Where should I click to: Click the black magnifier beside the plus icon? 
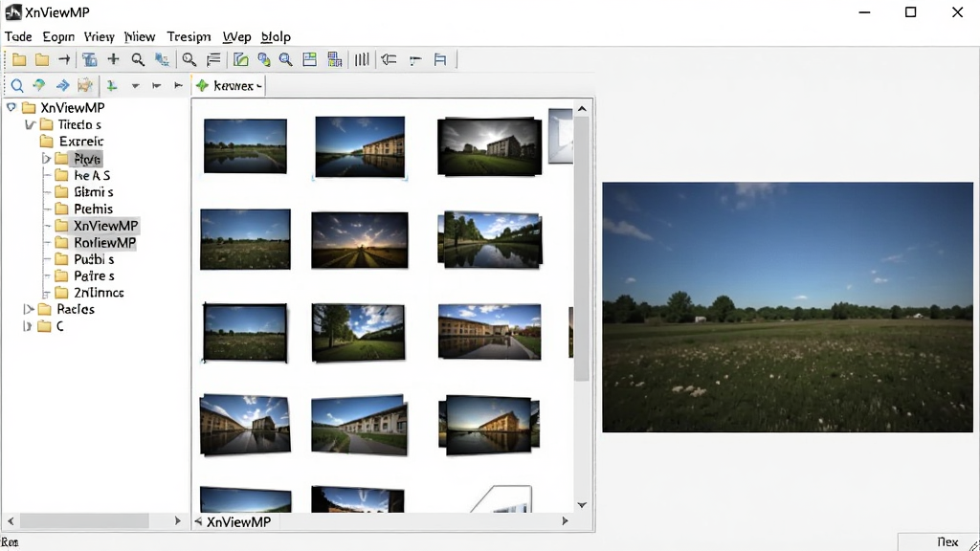(x=138, y=59)
